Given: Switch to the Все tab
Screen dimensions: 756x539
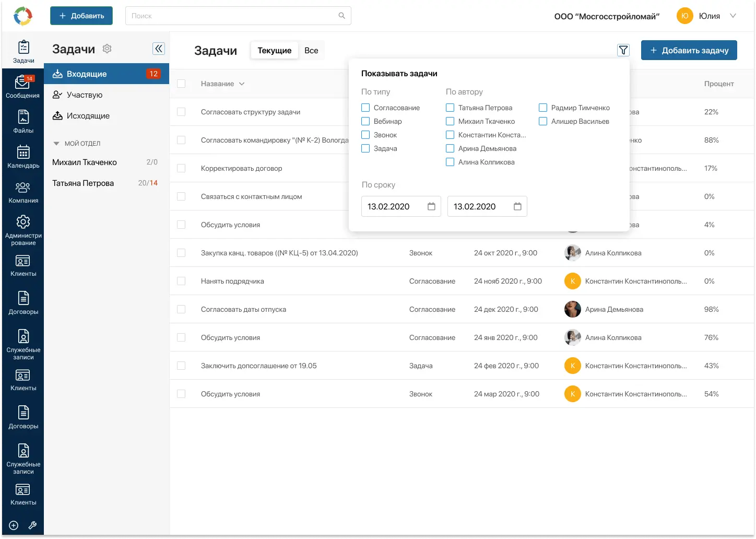Looking at the screenshot, I should (x=311, y=50).
